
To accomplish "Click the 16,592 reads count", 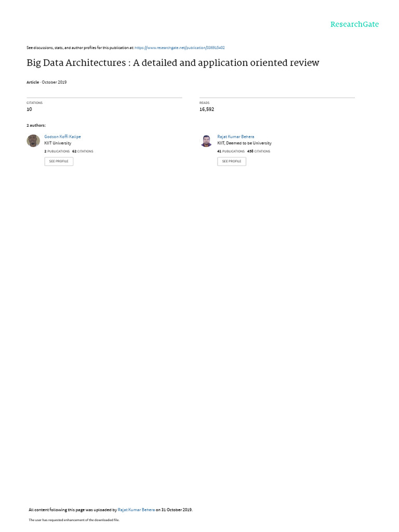I will click(207, 109).
